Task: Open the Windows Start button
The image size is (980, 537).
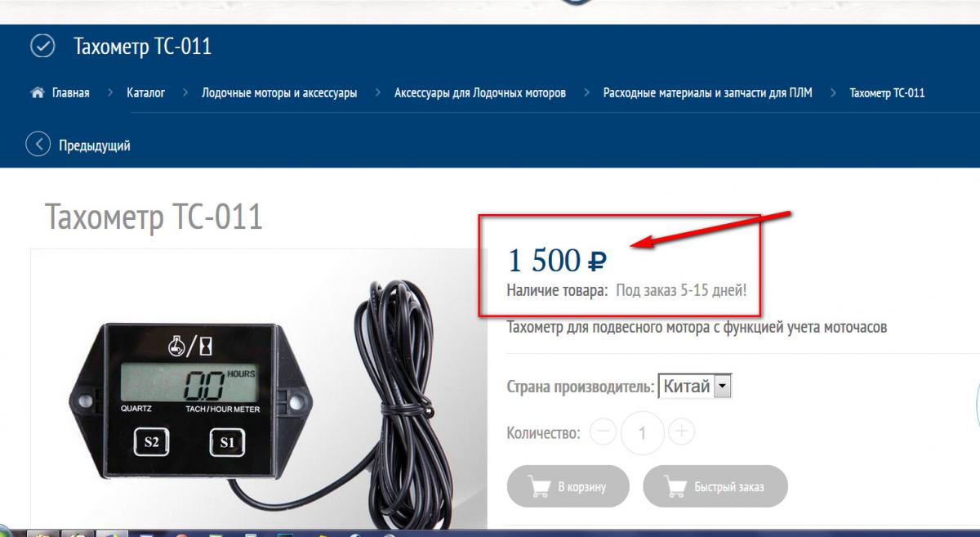Action: point(7,530)
